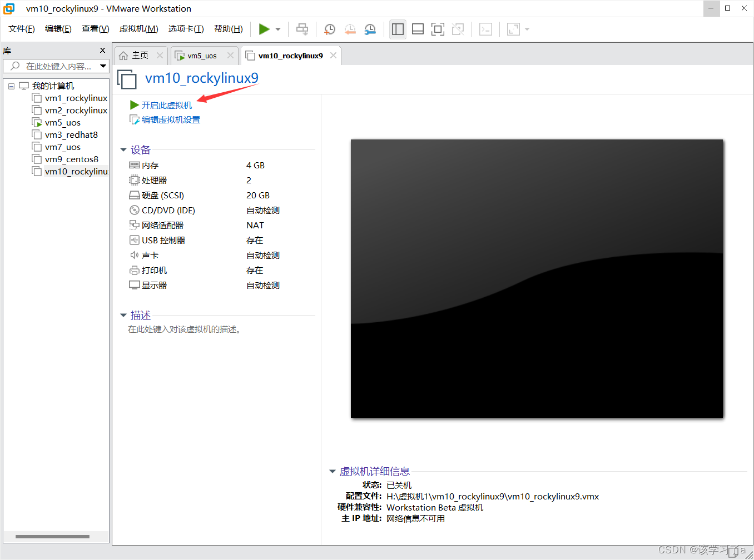The height and width of the screenshot is (560, 754).
Task: Click the NAT network adapter value
Action: pos(255,226)
